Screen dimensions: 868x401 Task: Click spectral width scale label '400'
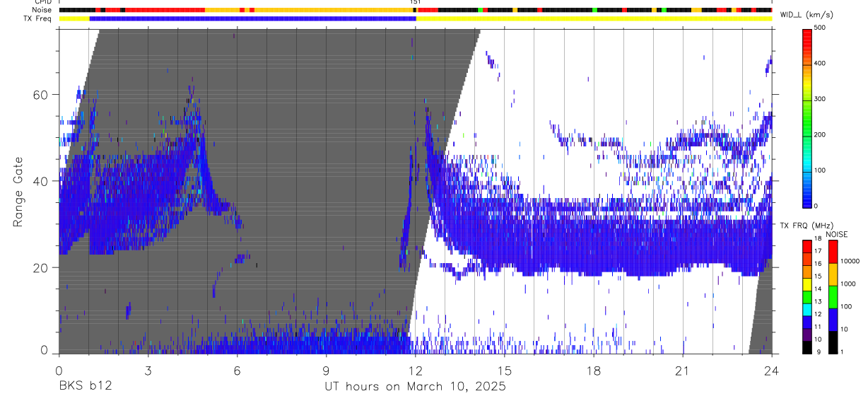click(x=820, y=63)
